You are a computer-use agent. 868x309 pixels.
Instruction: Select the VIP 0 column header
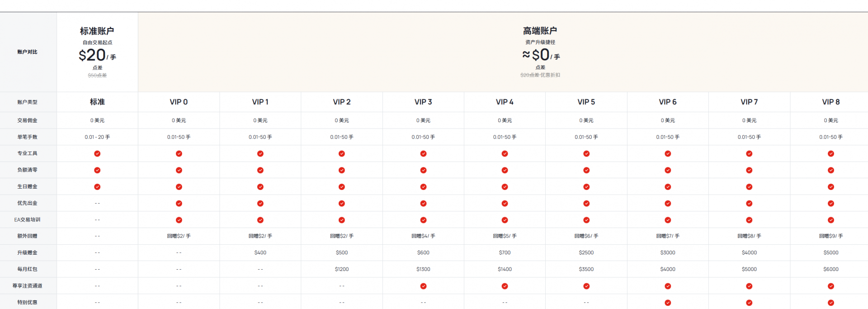point(179,102)
